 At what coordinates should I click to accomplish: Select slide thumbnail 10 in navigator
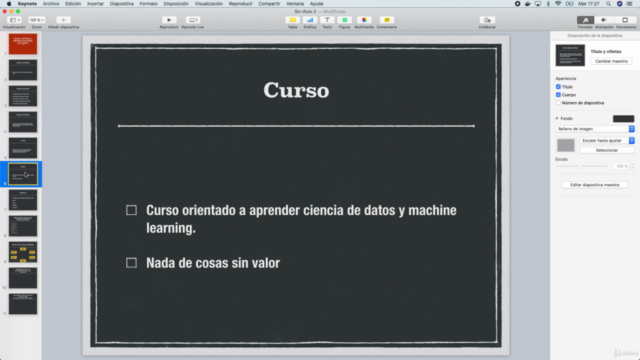[x=23, y=278]
